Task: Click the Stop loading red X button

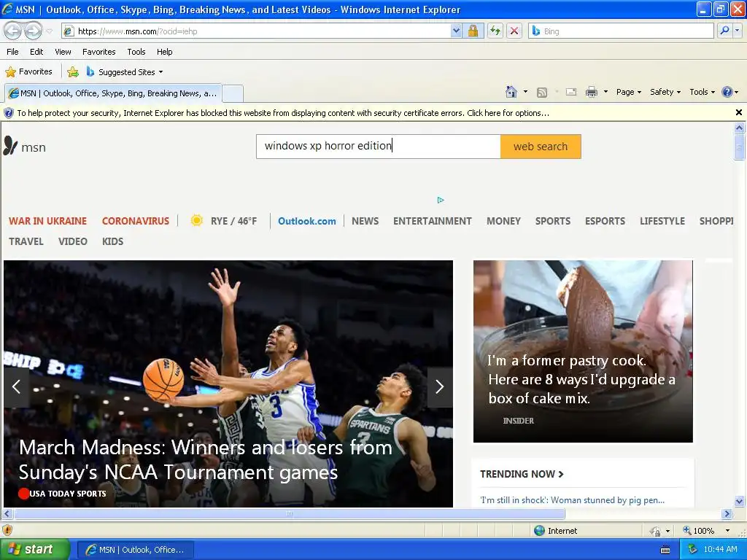Action: [x=514, y=31]
